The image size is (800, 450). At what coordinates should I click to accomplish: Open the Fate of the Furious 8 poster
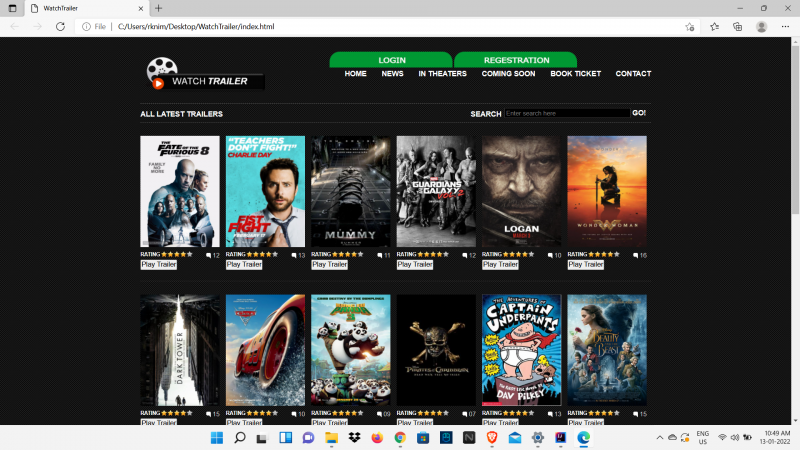coord(180,191)
